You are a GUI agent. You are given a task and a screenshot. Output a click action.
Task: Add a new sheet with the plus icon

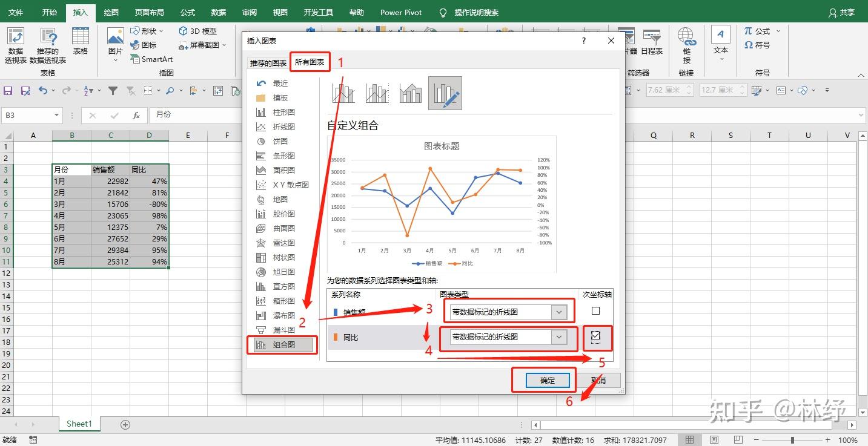[125, 425]
